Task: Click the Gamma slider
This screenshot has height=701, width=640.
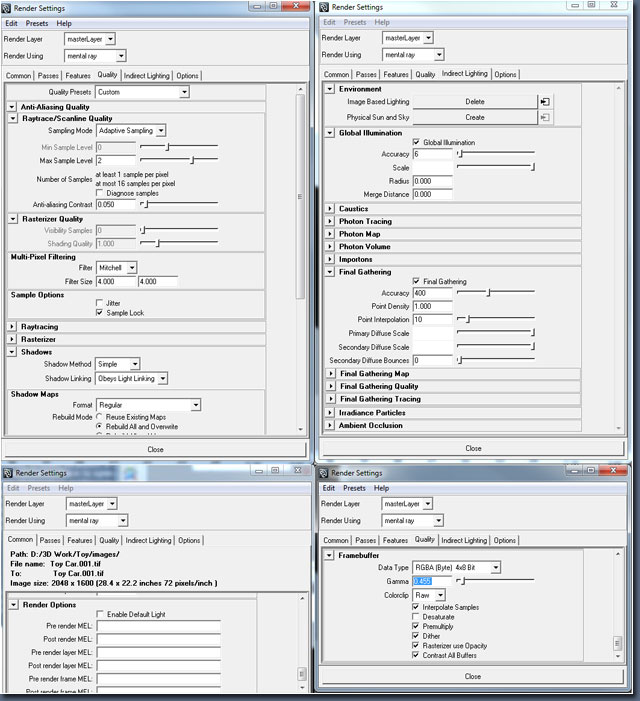Action: pos(495,581)
